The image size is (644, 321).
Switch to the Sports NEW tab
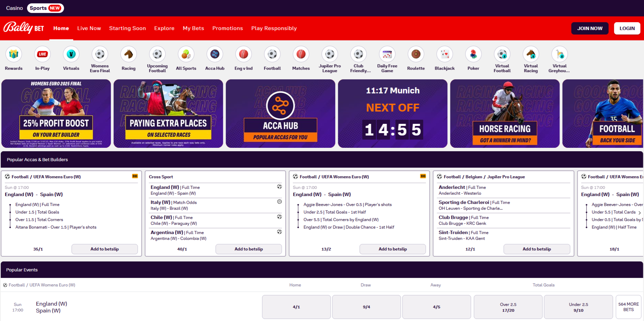(x=45, y=8)
